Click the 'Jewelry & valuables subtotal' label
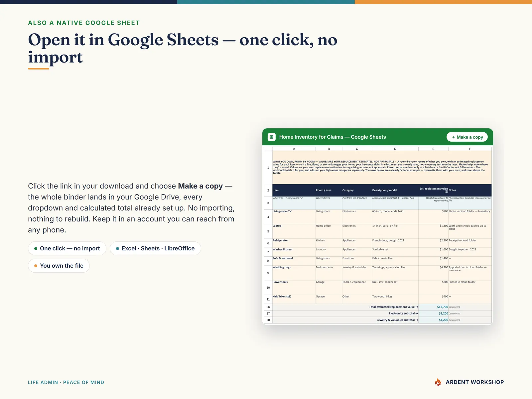The width and height of the screenshot is (532, 399). pos(397,320)
